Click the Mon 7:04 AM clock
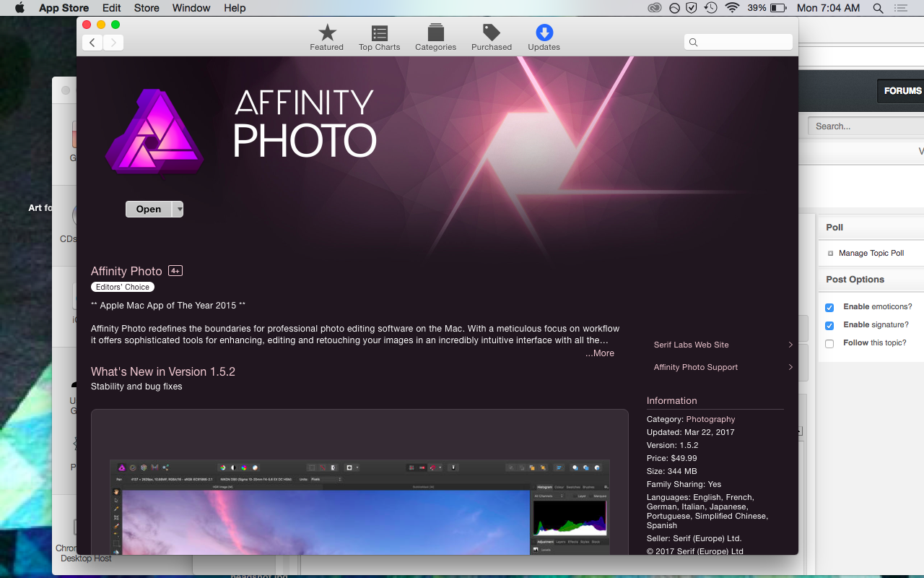The height and width of the screenshot is (578, 924). point(828,8)
